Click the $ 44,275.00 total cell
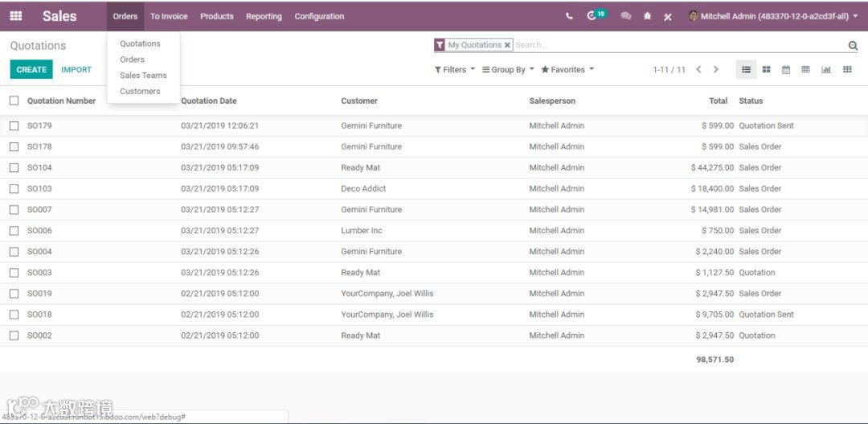This screenshot has height=424, width=868. pos(712,168)
